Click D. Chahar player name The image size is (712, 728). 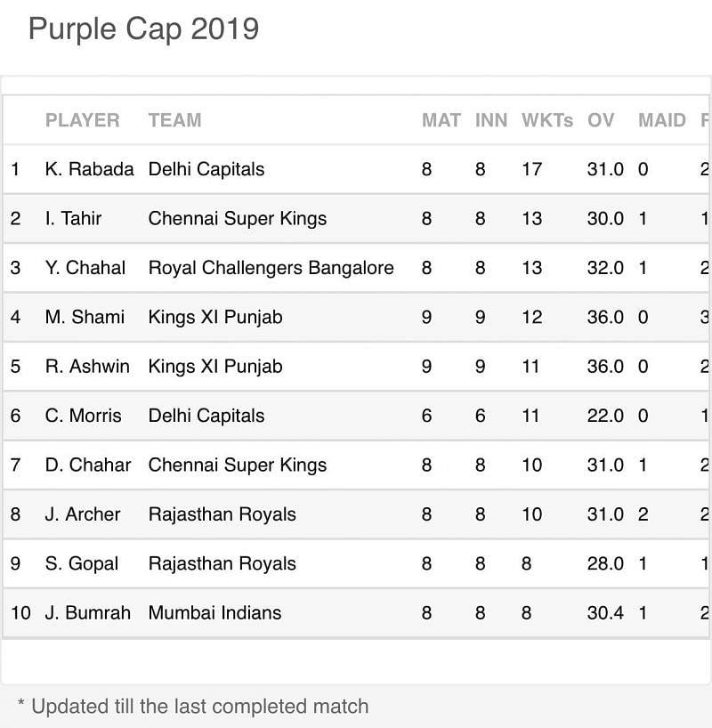tap(87, 465)
